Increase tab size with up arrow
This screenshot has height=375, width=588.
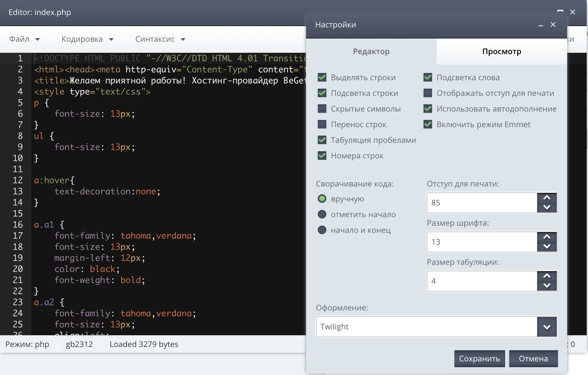tap(547, 276)
